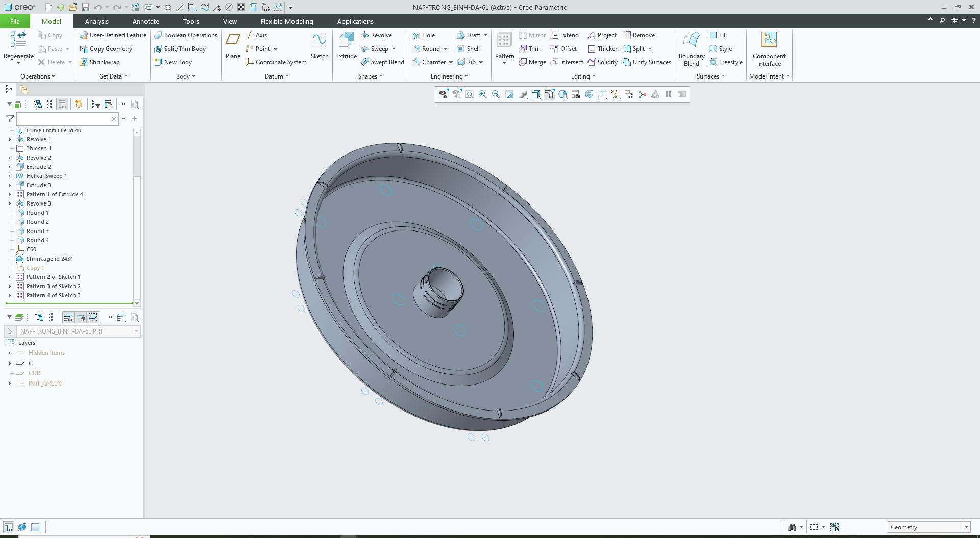Click the Refit view icon
Viewport: 980px width, 538px height.
[x=470, y=94]
